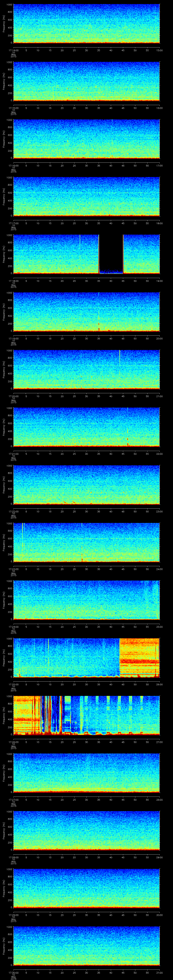This screenshot has width=173, height=980.
Task: Click the 17:19:00 time axis label
Action: point(13,339)
